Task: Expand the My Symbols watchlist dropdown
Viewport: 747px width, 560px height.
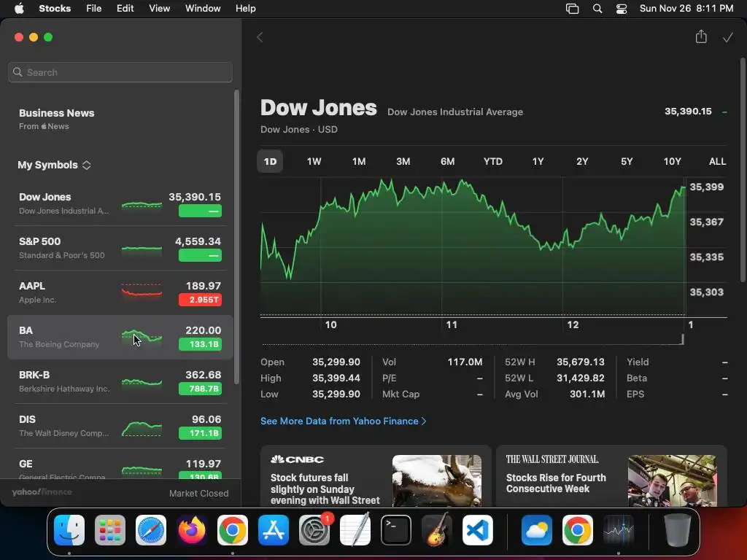Action: [54, 165]
